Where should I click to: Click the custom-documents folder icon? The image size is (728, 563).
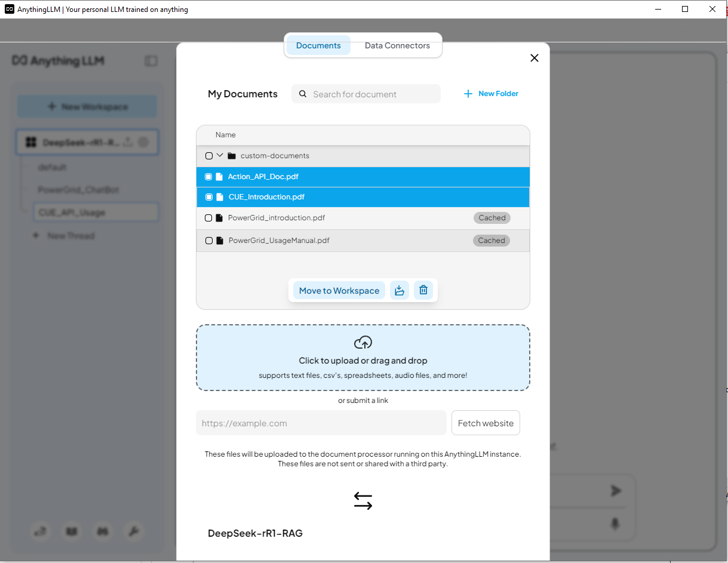pyautogui.click(x=232, y=156)
